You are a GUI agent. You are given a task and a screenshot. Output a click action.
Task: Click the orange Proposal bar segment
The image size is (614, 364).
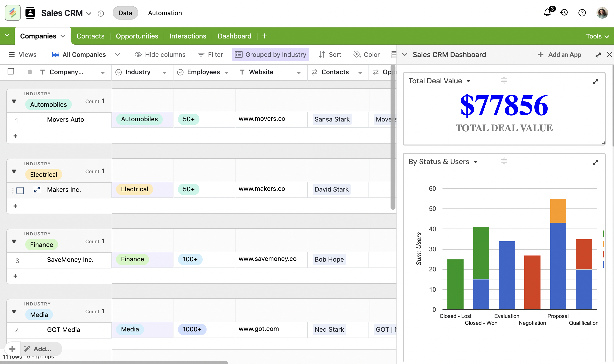[558, 211]
